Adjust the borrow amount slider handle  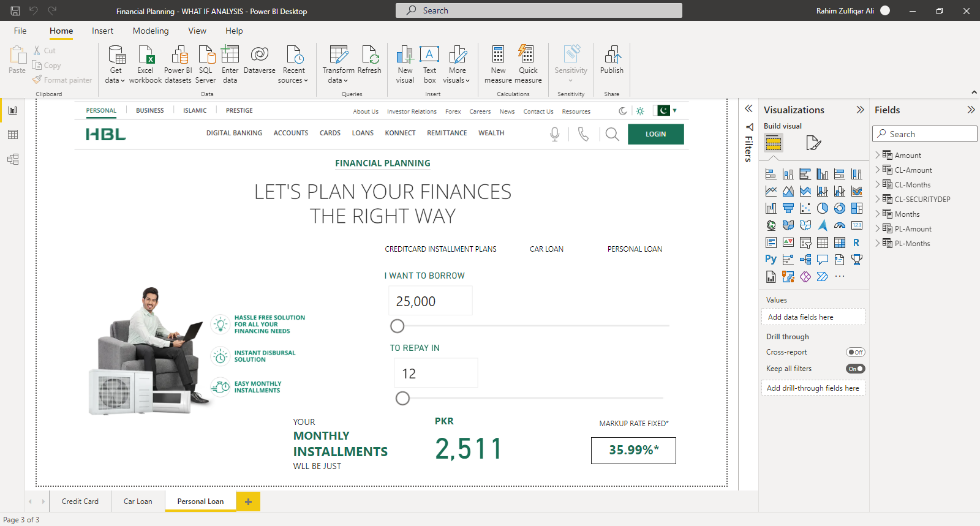398,326
